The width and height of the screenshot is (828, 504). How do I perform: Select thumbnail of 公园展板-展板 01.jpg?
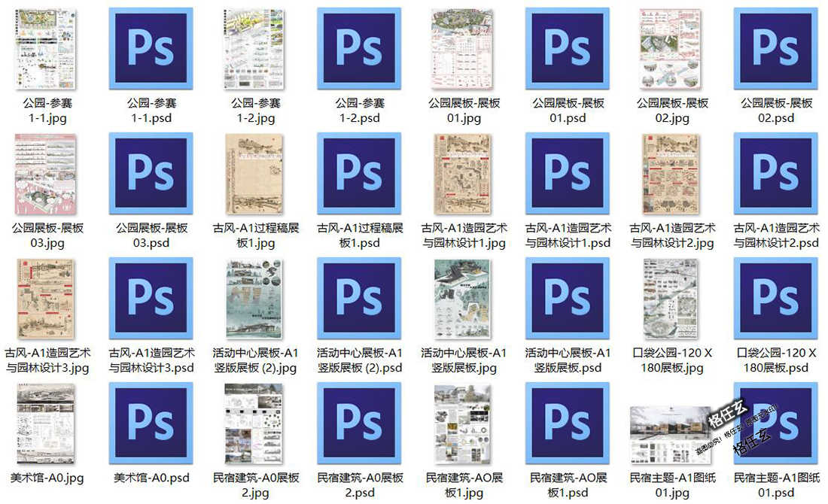click(463, 49)
